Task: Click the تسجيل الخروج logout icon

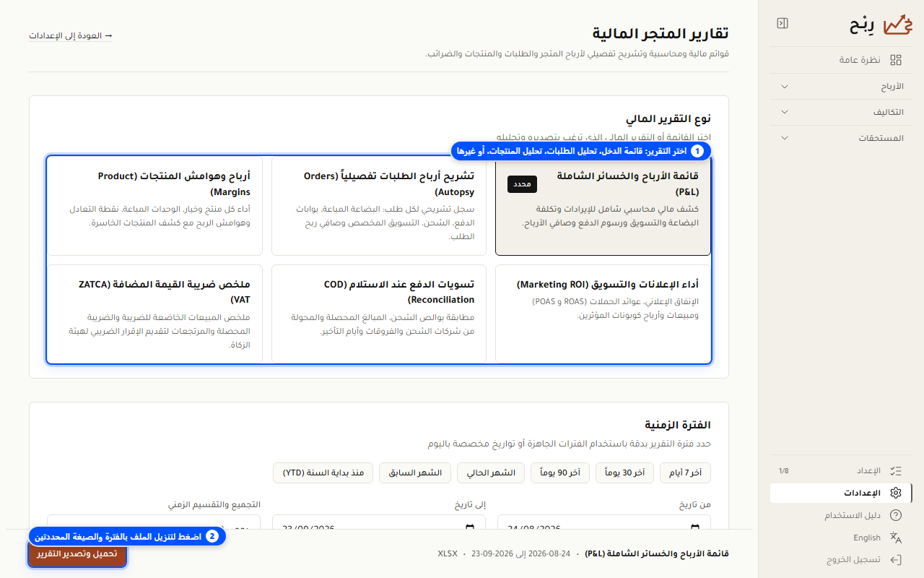Action: pos(896,559)
